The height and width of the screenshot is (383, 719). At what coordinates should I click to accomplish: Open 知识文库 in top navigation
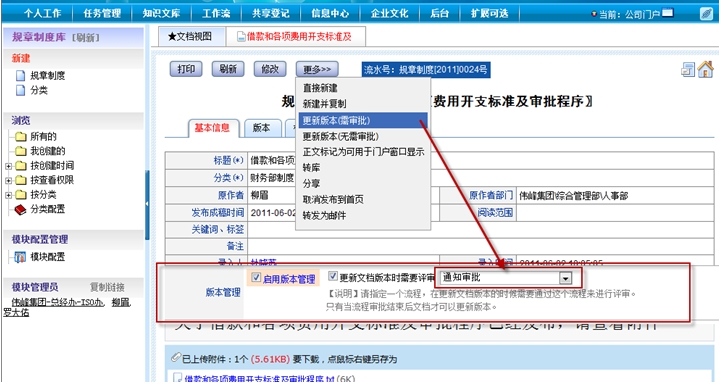pos(161,13)
